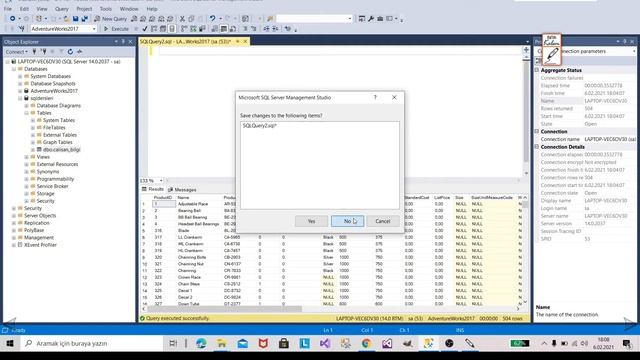Image resolution: width=640 pixels, height=360 pixels.
Task: Close the save changes dialog with X
Action: tap(394, 97)
